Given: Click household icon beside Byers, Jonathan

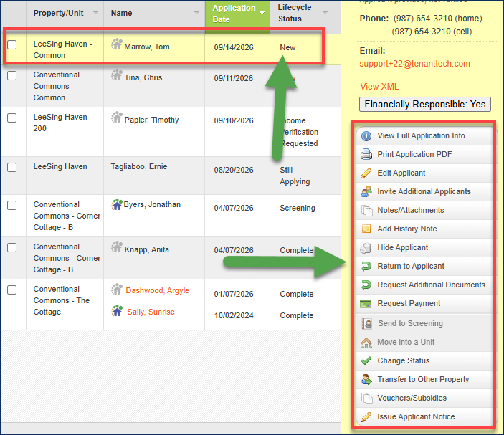Looking at the screenshot, I should (x=117, y=204).
